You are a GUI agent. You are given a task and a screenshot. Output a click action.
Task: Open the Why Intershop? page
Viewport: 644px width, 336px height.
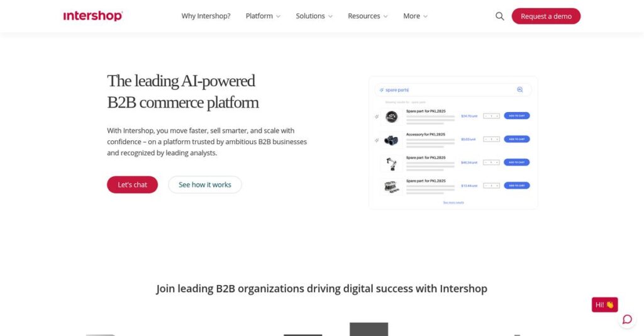click(x=206, y=16)
